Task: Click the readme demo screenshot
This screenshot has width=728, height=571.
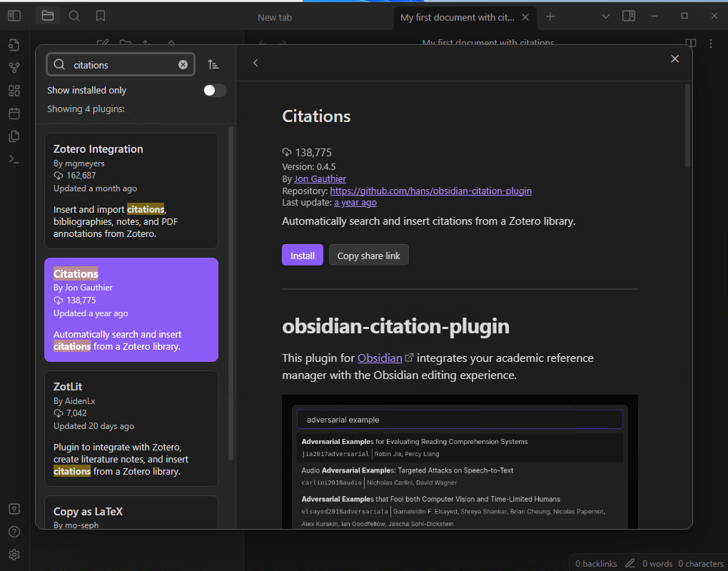Action: pos(460,462)
